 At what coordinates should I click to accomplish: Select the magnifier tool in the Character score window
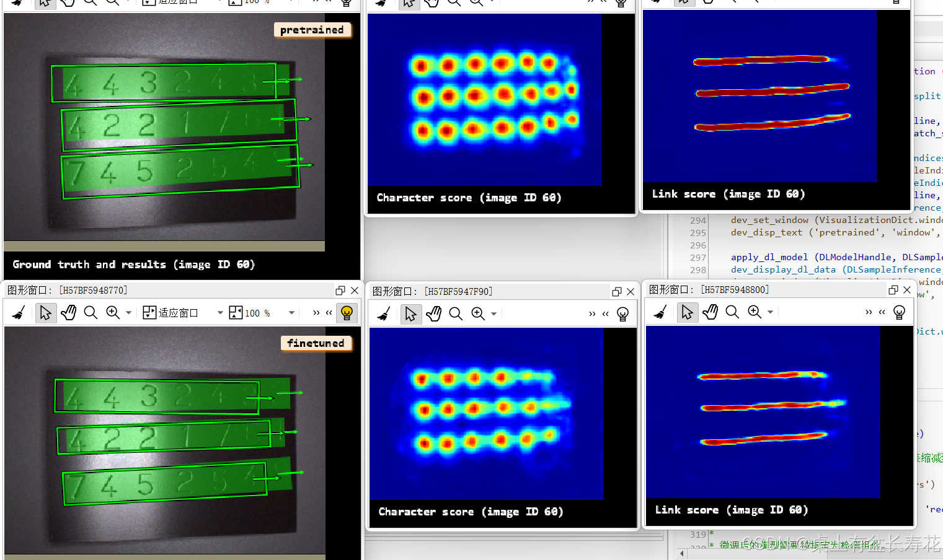tap(456, 313)
